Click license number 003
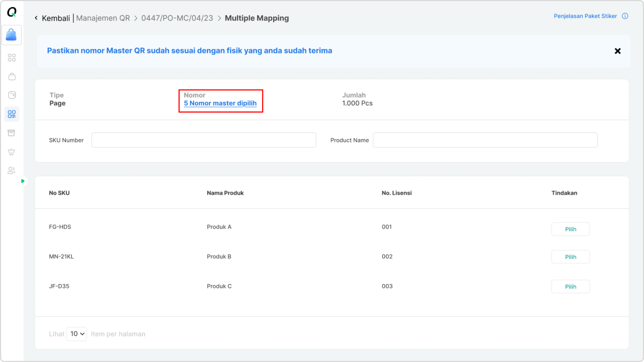The width and height of the screenshot is (644, 362). (x=387, y=286)
